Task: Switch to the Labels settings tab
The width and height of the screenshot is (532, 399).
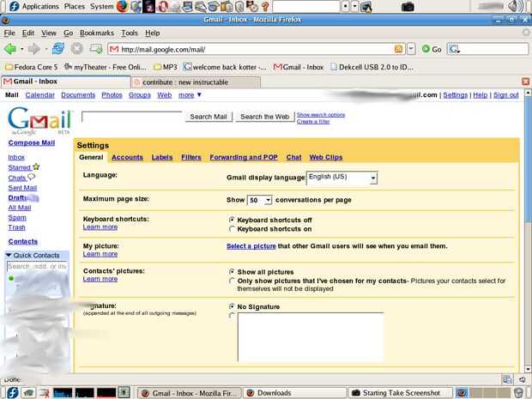Action: [x=162, y=157]
